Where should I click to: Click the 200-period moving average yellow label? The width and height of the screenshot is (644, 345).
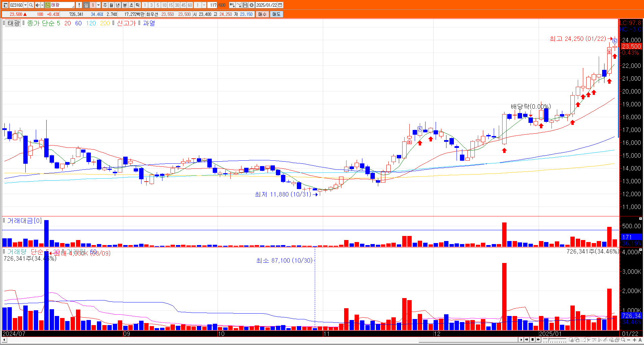coord(105,23)
